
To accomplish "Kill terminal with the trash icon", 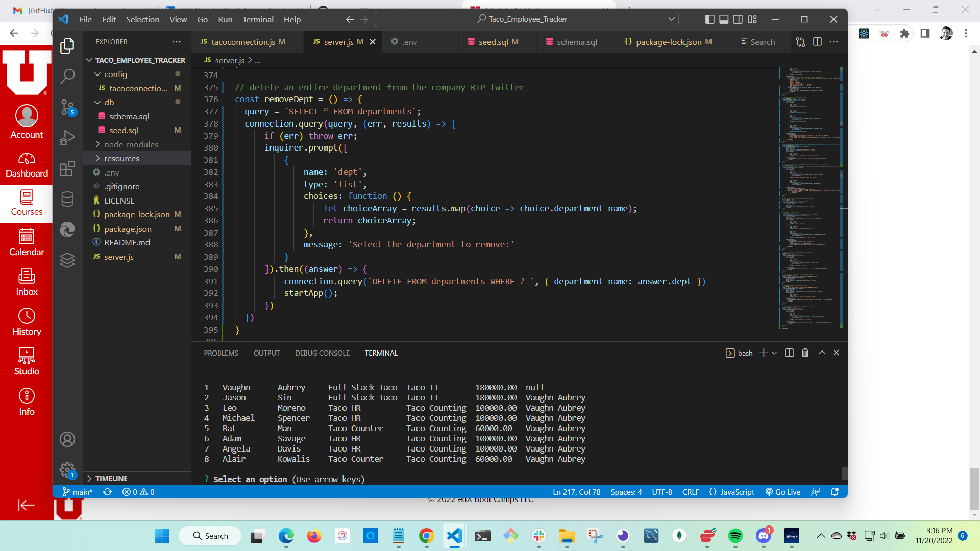I will [x=805, y=353].
